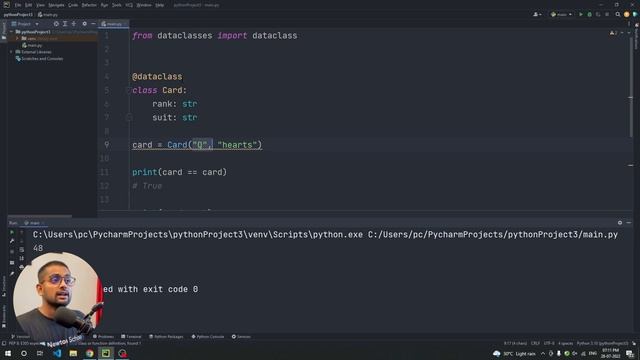Open Python Packages tool window
This screenshot has width=640, height=360.
166,337
